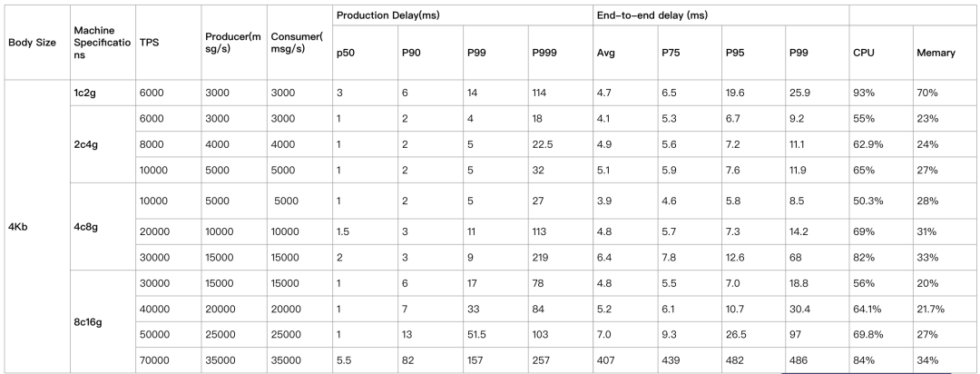Click the 1c2g machine specification cell
This screenshot has width=980, height=374.
point(103,93)
